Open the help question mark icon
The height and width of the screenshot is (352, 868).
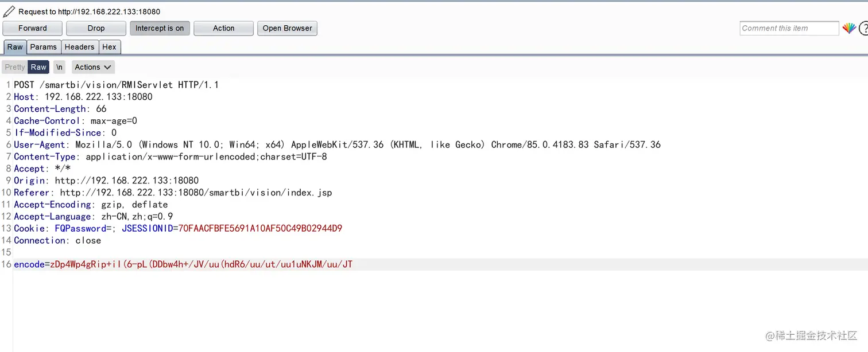point(863,28)
